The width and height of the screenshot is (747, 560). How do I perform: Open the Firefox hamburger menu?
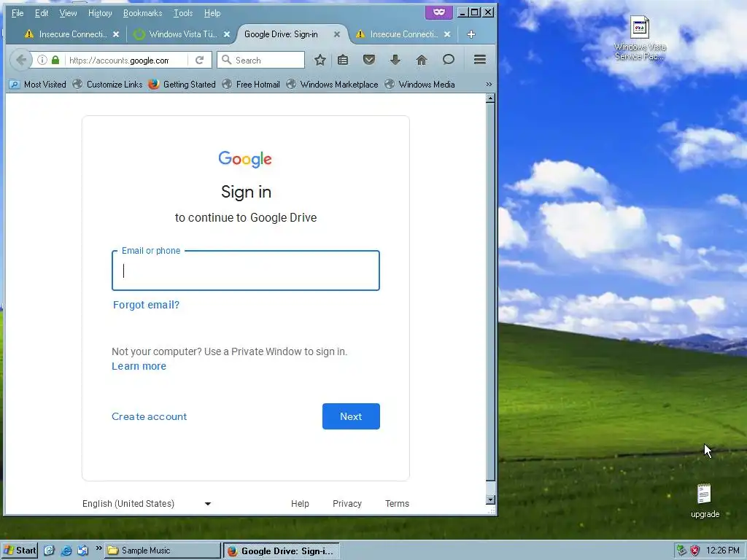(x=480, y=60)
